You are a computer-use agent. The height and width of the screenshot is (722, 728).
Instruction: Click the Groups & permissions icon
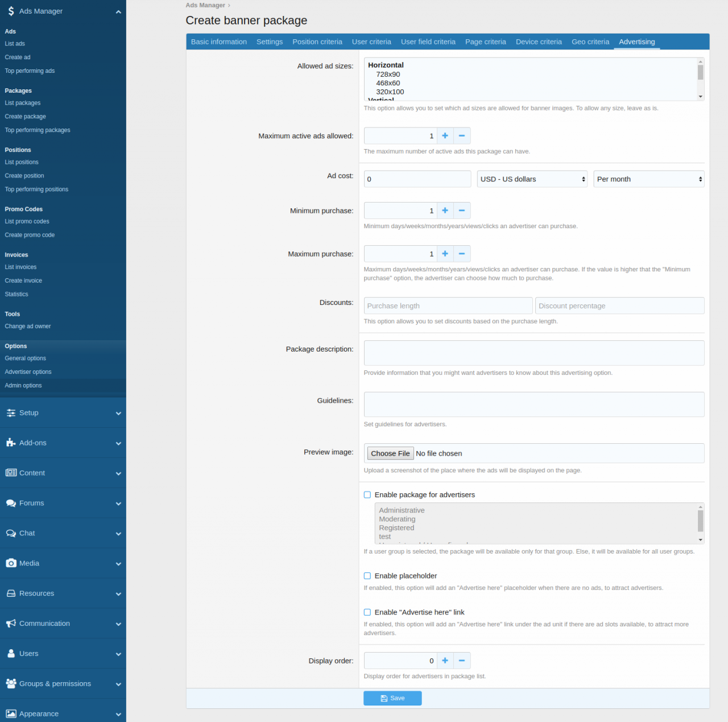pos(11,683)
